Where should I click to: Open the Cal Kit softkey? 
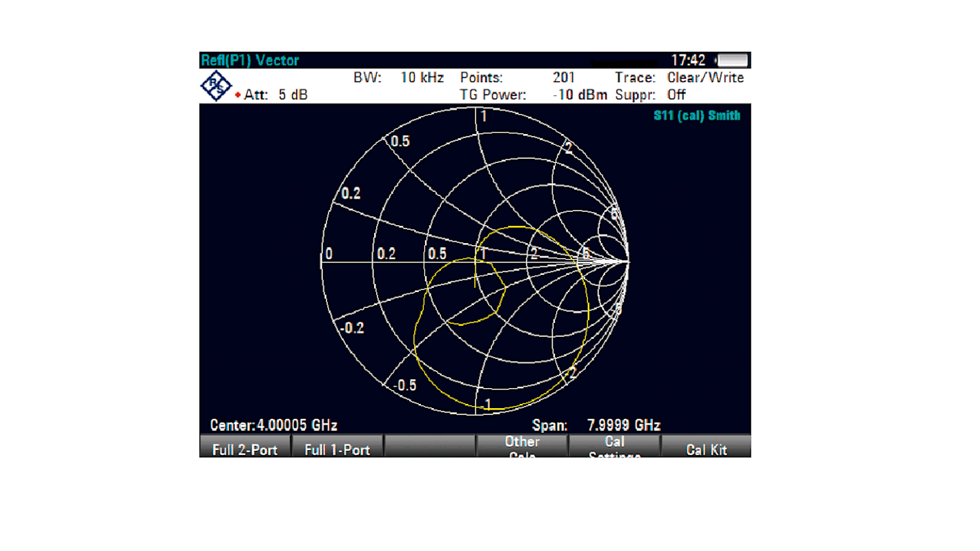706,446
